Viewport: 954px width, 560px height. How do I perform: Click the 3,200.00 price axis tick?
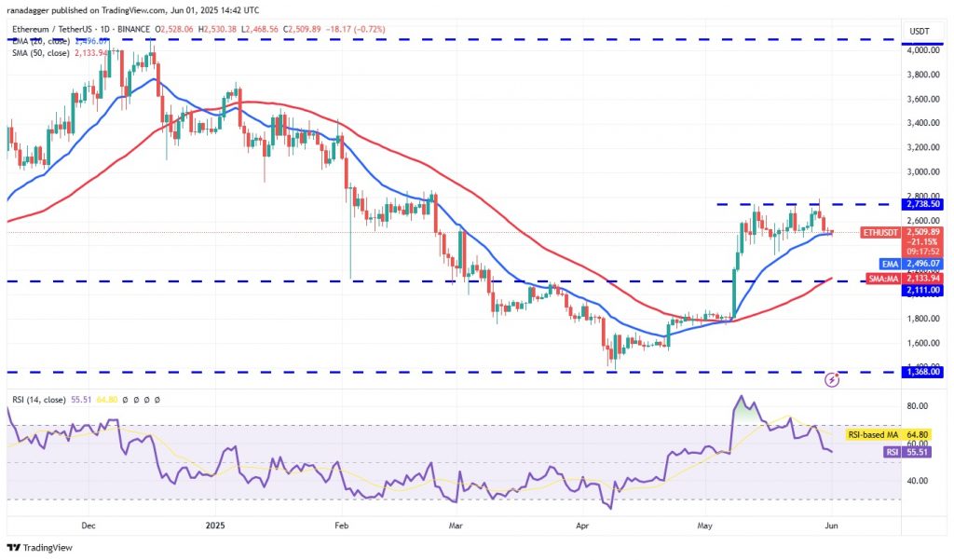point(923,147)
